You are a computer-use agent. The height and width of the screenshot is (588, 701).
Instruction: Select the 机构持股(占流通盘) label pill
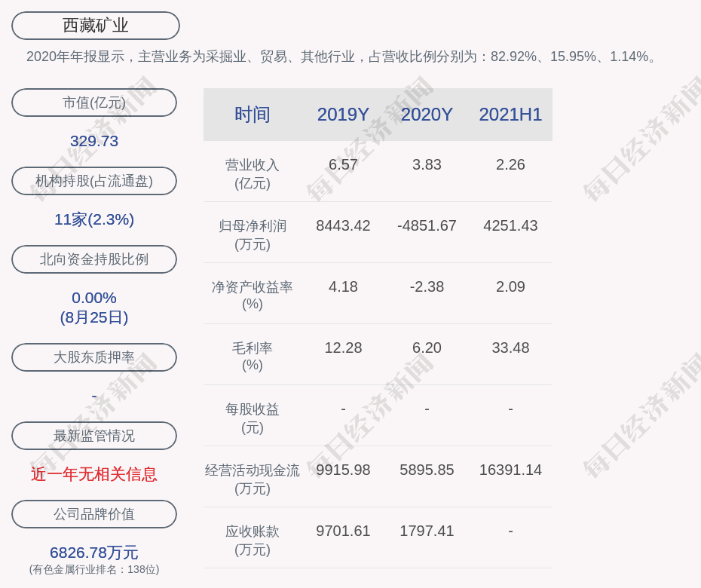click(94, 181)
